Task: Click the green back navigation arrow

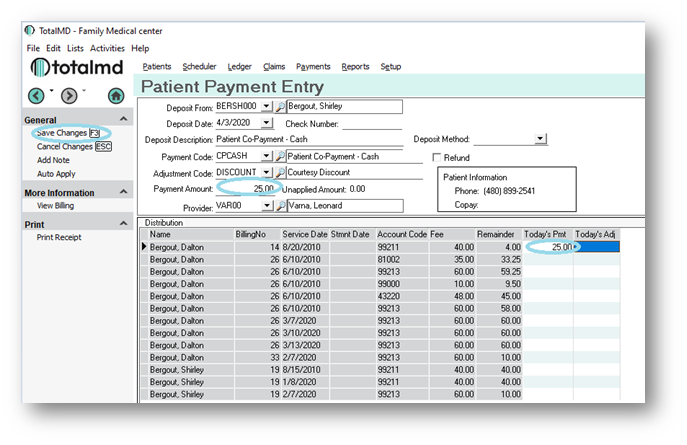Action: (36, 96)
